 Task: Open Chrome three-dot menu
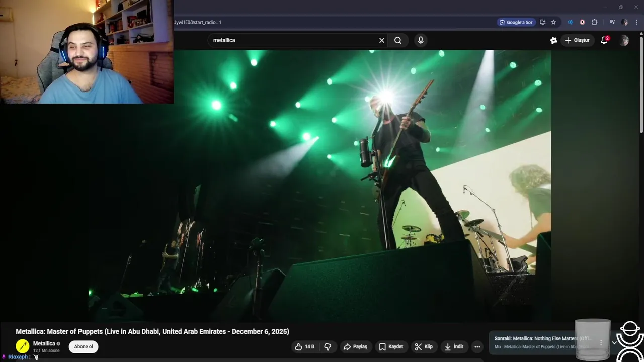point(636,22)
